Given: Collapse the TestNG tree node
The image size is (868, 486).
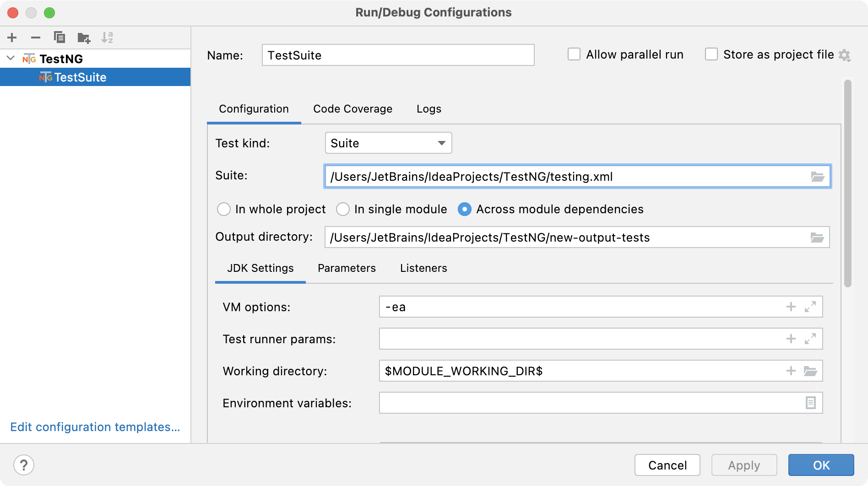Looking at the screenshot, I should (x=11, y=59).
